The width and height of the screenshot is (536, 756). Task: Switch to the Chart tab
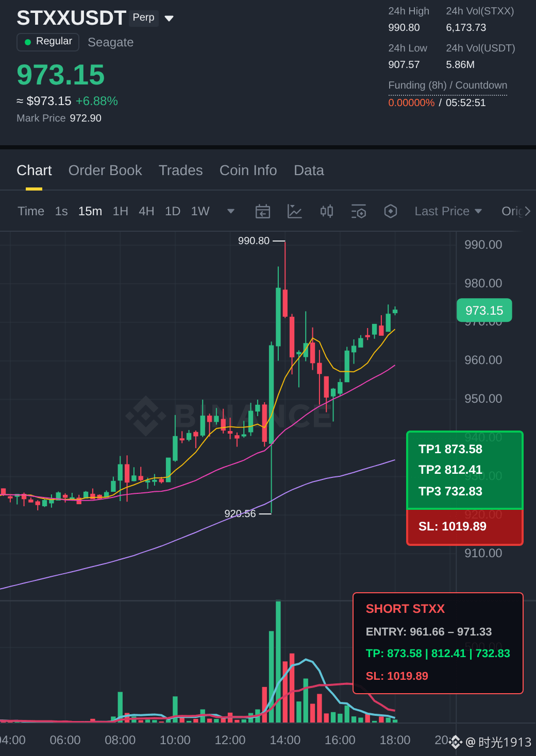pos(34,170)
